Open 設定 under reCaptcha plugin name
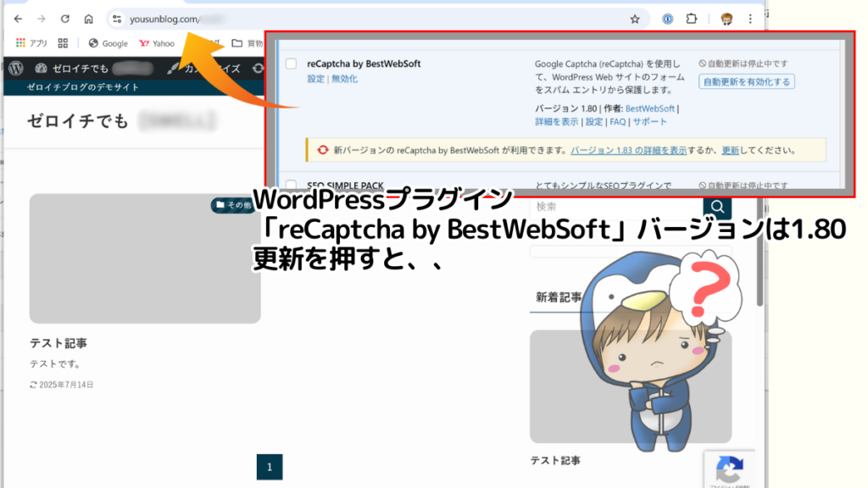Viewport: 868px width, 488px height. (x=315, y=79)
